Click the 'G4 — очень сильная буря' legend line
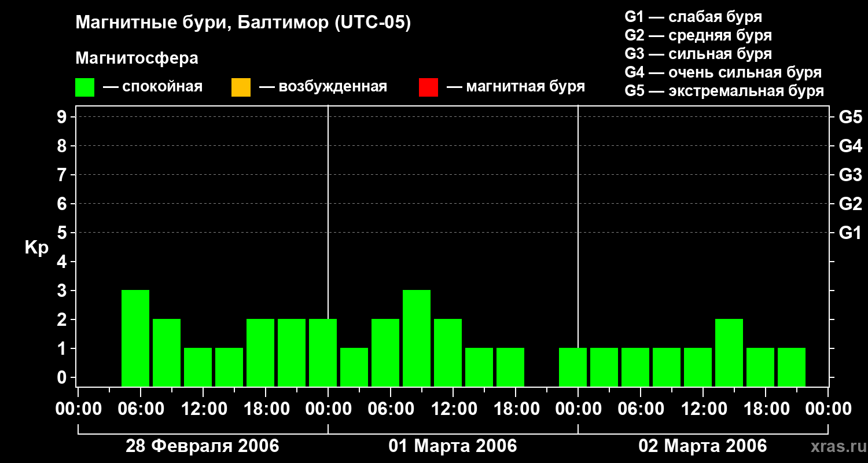This screenshot has width=868, height=463. click(x=723, y=72)
